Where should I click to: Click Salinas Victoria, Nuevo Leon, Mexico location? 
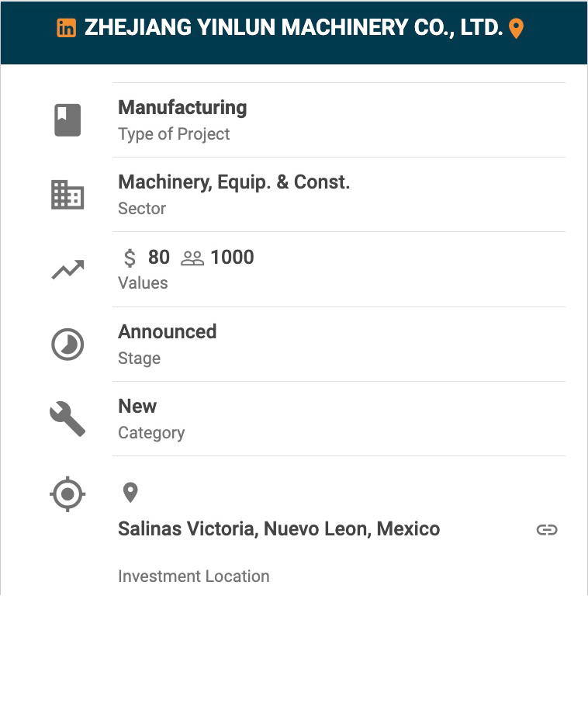[x=278, y=529]
